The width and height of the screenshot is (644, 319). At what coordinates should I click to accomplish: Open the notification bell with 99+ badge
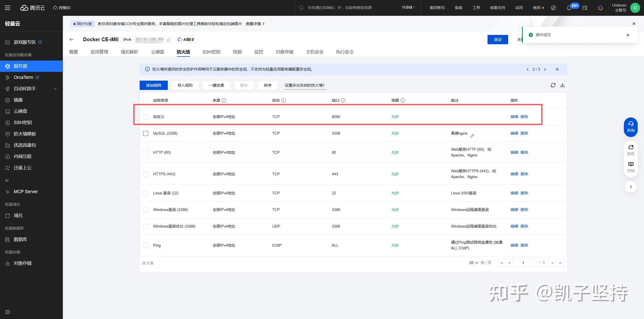pos(569,8)
